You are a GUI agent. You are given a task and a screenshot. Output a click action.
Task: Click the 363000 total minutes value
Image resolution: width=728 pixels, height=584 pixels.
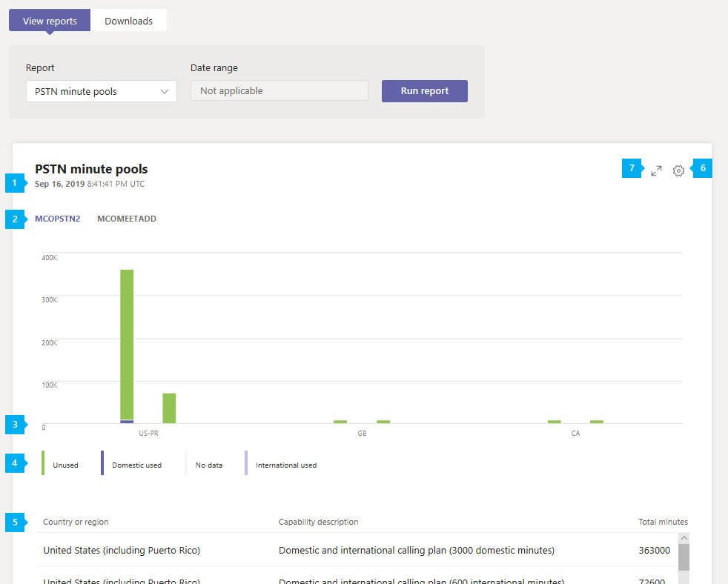pos(654,550)
